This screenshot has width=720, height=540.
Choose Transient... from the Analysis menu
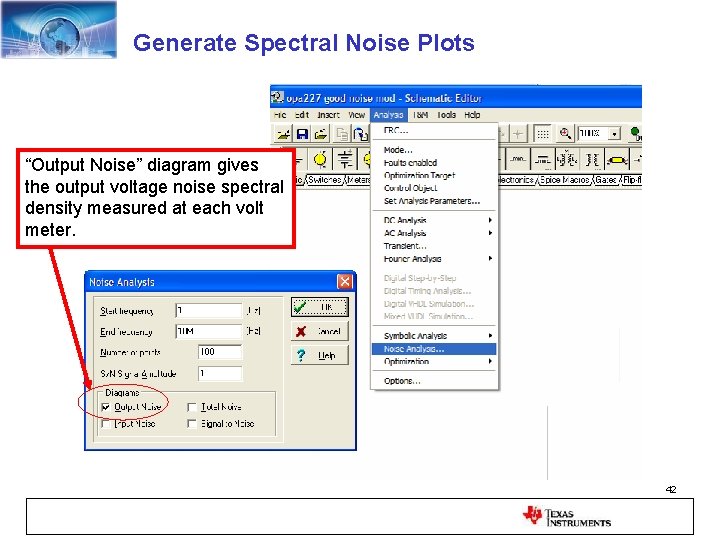tap(434, 246)
